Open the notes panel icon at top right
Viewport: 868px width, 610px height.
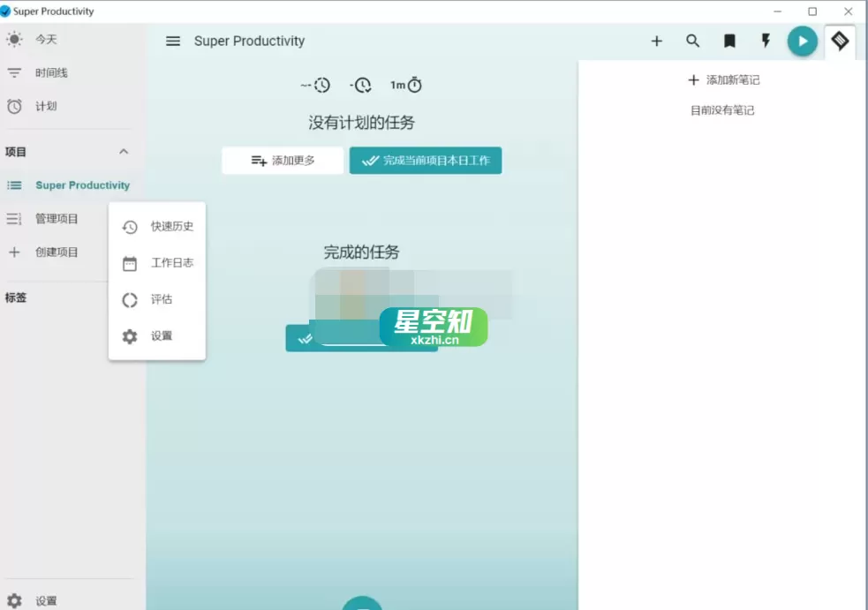tap(839, 41)
